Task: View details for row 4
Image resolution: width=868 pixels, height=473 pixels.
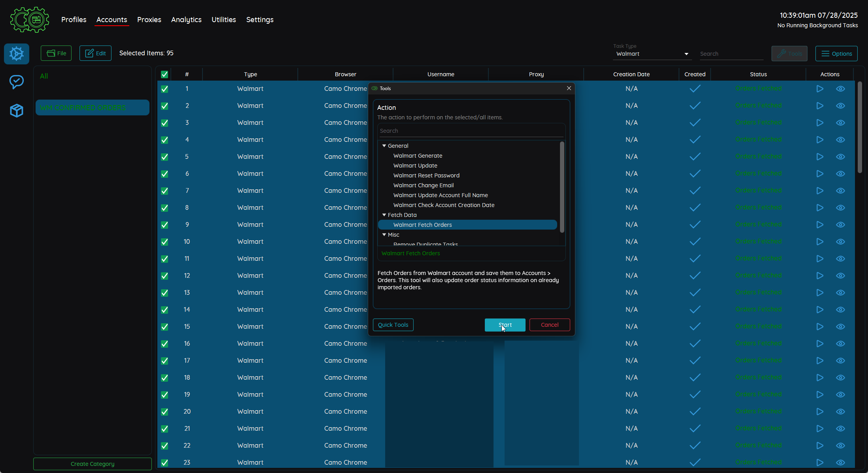Action: 840,140
